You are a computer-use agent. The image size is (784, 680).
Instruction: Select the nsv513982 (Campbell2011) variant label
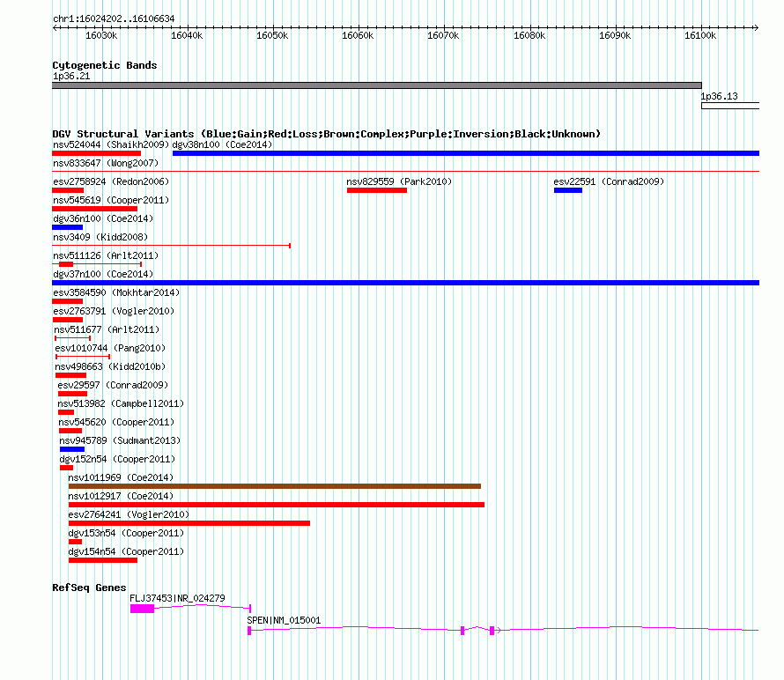coord(121,403)
